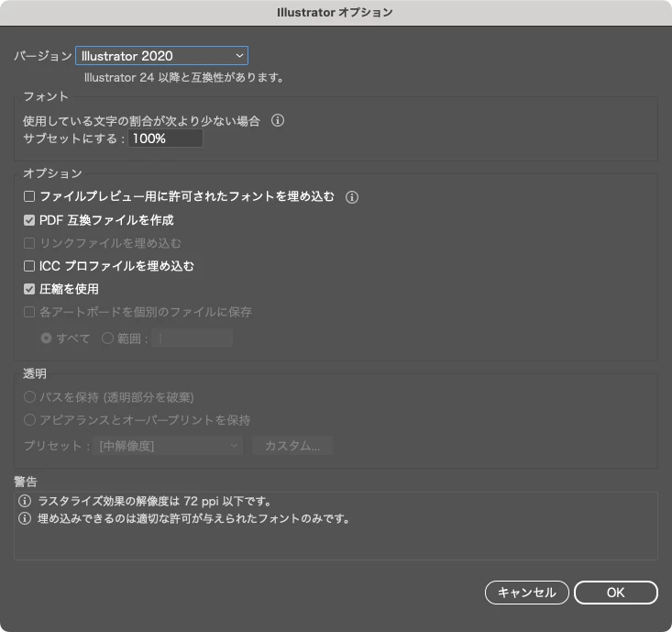This screenshot has width=672, height=632.
Task: Click the カスタム... button
Action: point(292,446)
